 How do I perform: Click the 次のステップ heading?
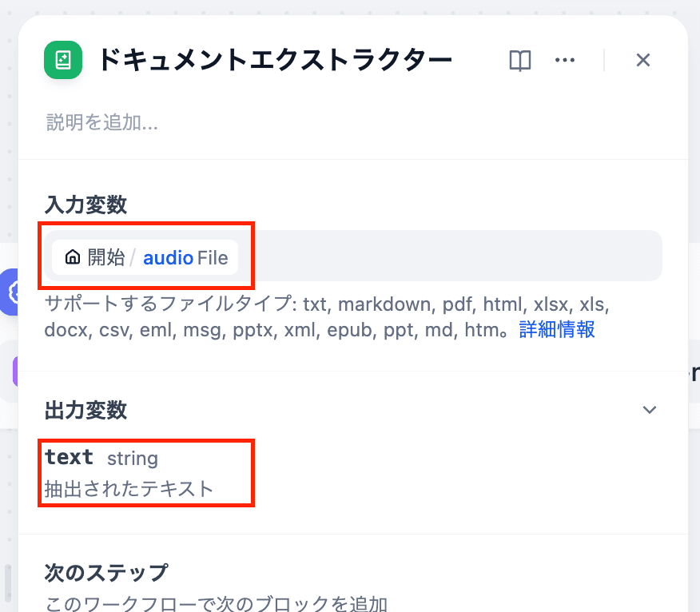pyautogui.click(x=106, y=573)
